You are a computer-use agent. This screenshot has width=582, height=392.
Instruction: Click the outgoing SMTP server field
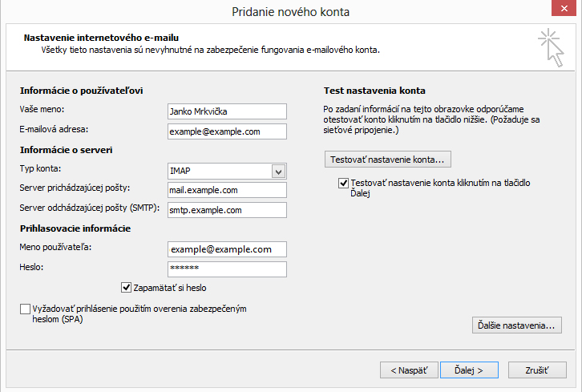(x=227, y=210)
